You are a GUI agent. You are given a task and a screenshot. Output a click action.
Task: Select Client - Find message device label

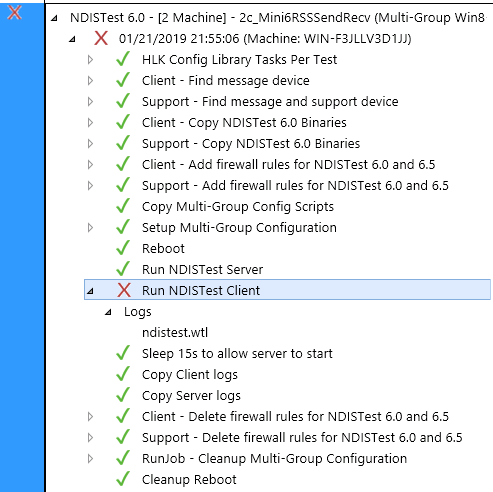pyautogui.click(x=226, y=81)
